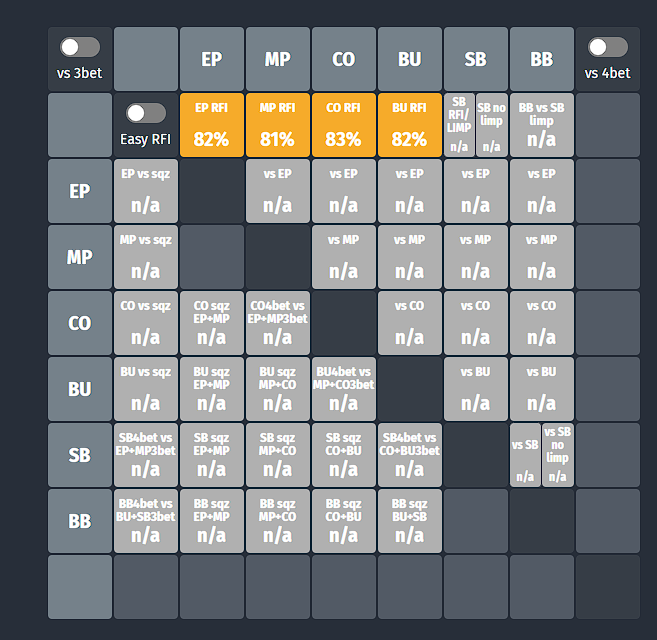
Task: Select the BB4bet vs BU+SB3bet cell
Action: click(x=146, y=521)
